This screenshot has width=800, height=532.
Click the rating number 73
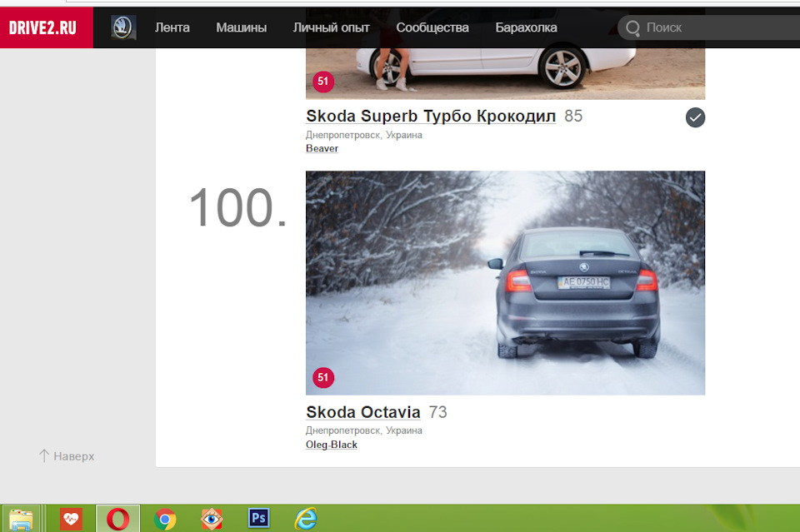pyautogui.click(x=437, y=412)
